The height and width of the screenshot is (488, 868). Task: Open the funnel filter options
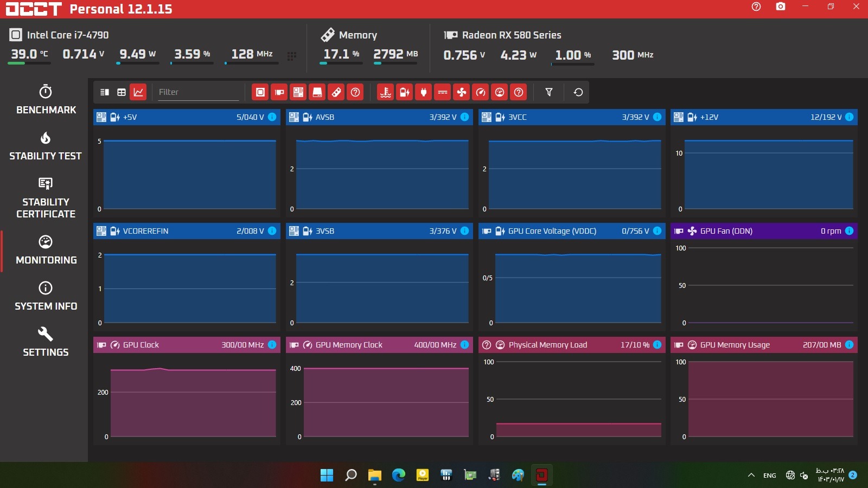(549, 92)
